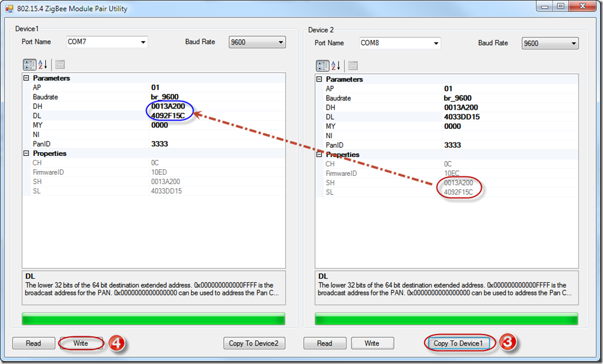Select Device 2 Baudrate value br_9600
603x364 pixels.
coord(458,98)
